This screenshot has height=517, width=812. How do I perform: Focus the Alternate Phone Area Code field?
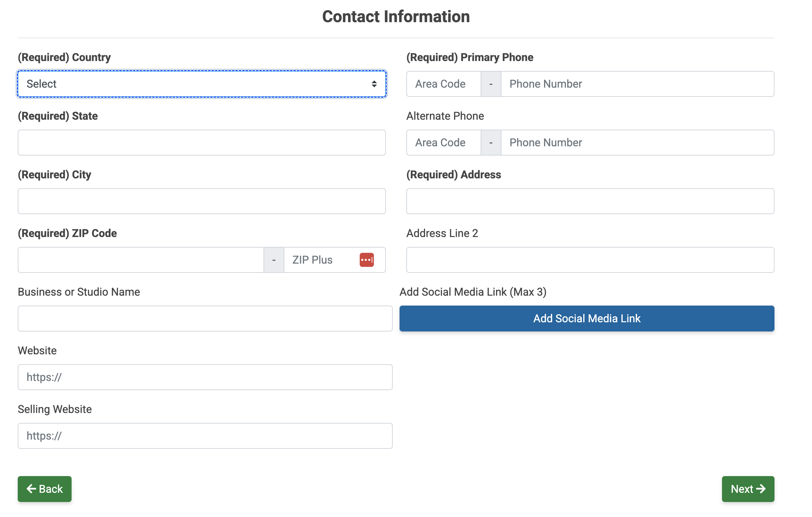443,143
